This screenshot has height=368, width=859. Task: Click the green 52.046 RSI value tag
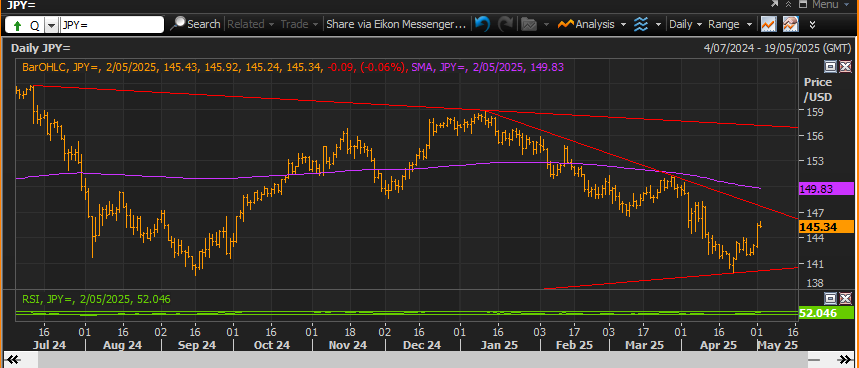(x=827, y=313)
